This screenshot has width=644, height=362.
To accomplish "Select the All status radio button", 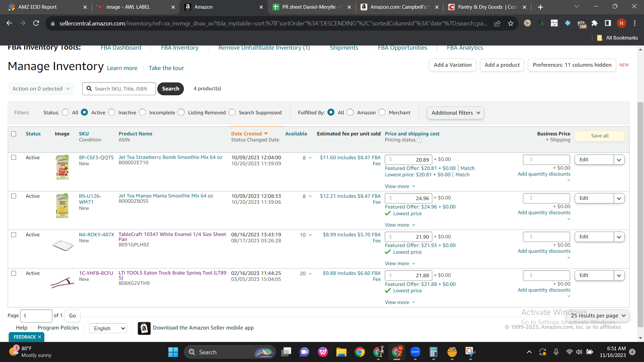I will point(65,112).
